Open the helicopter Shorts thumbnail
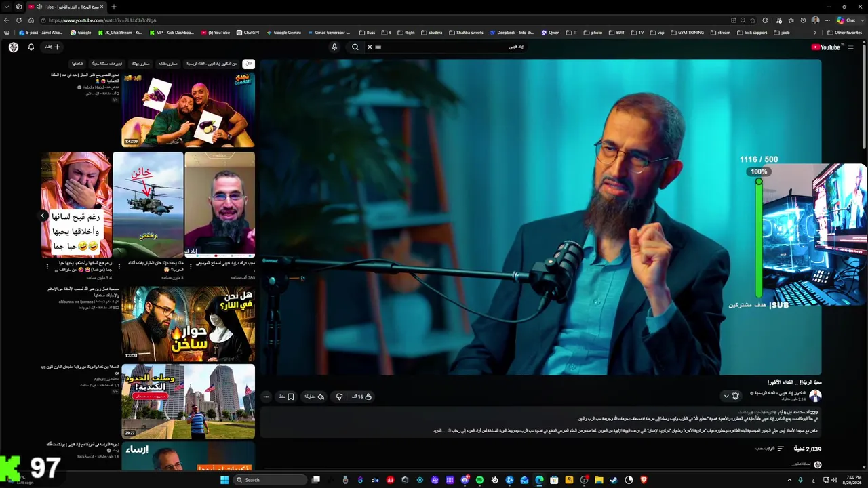 [x=148, y=205]
